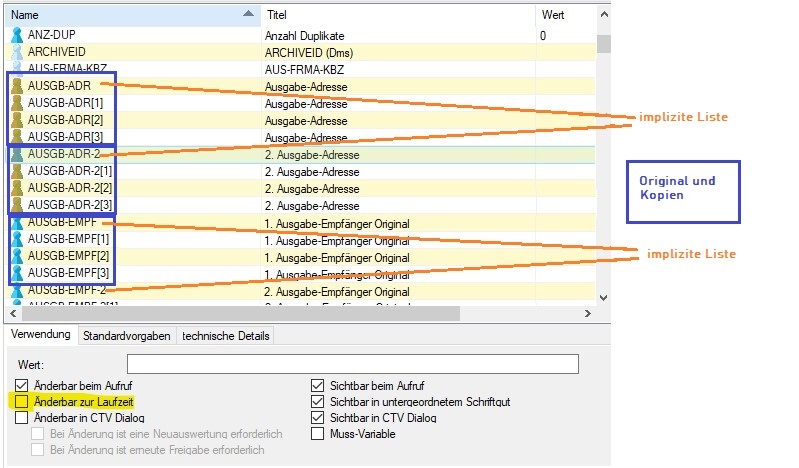Screen dimensions: 799x468
Task: Click the horizontal scrollbar under the list
Action: (x=230, y=313)
